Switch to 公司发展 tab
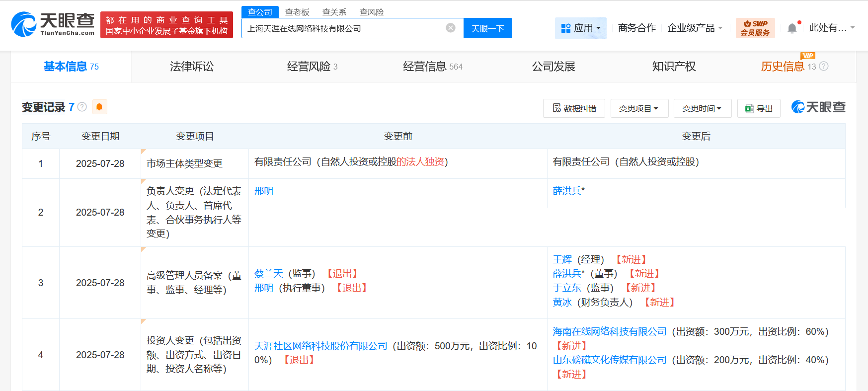The width and height of the screenshot is (868, 391). 553,67
